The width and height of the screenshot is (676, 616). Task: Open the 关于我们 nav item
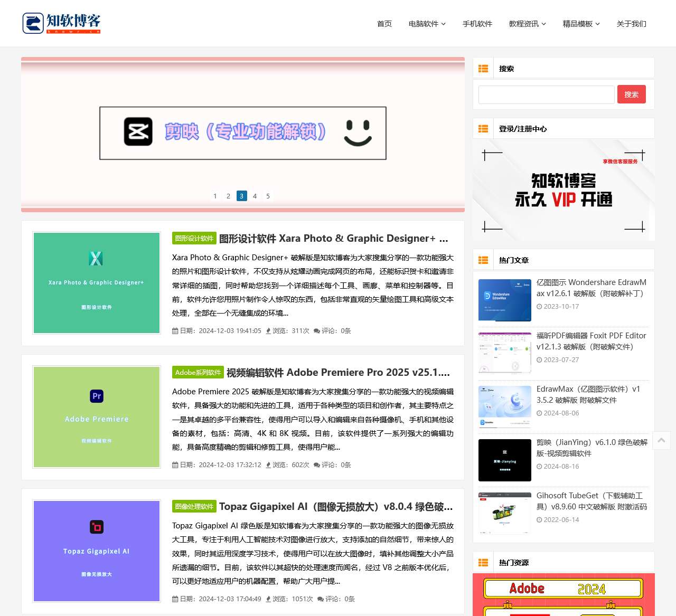coord(632,24)
